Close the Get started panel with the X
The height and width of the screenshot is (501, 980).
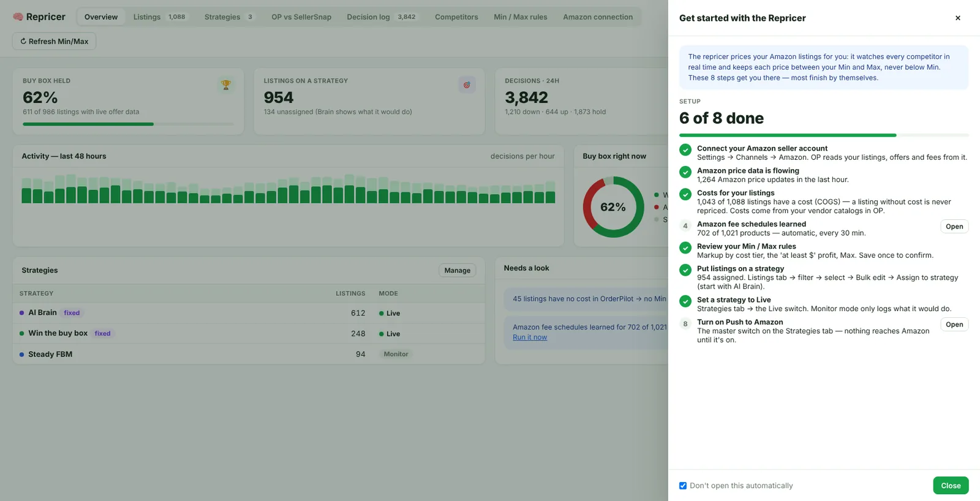[x=958, y=18]
